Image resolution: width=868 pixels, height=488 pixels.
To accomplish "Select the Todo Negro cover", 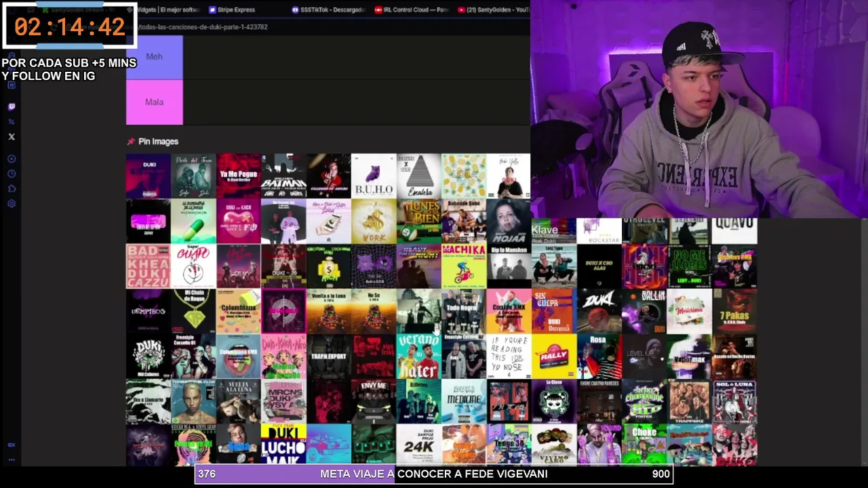I will click(464, 311).
